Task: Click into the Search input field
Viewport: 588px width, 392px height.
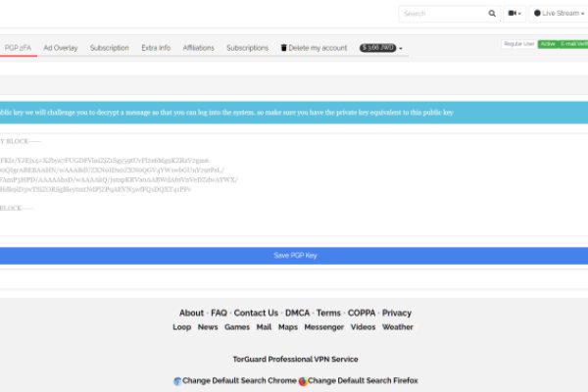Action: tap(441, 14)
